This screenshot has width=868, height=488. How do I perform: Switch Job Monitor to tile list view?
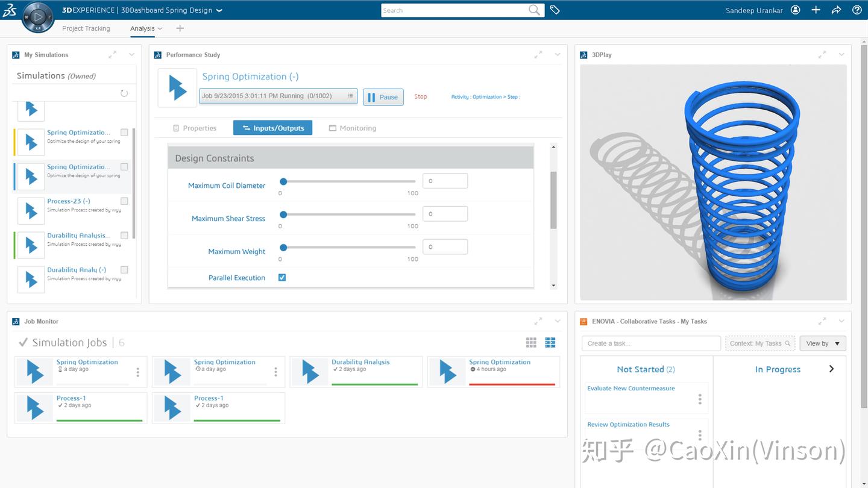click(x=550, y=342)
